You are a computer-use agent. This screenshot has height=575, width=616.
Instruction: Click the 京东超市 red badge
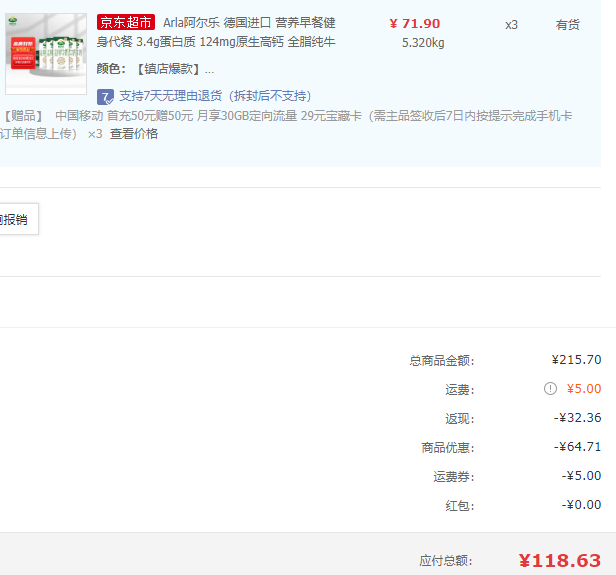tap(126, 22)
